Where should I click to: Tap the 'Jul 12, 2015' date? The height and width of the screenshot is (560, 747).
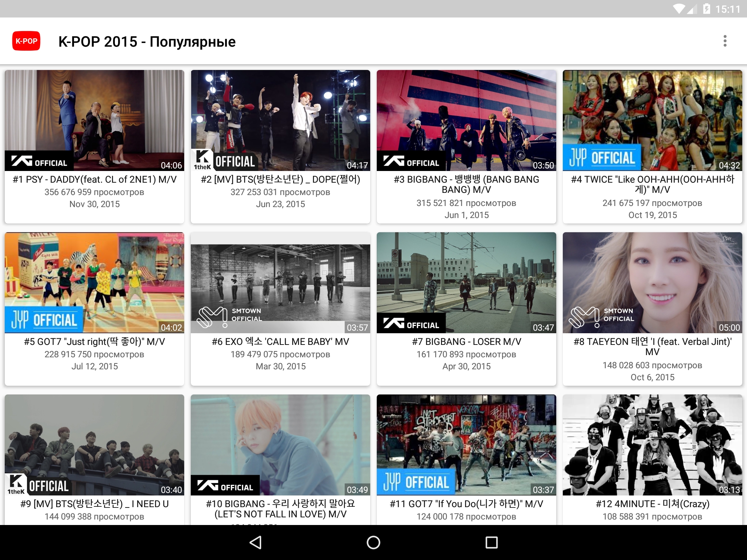point(94,366)
